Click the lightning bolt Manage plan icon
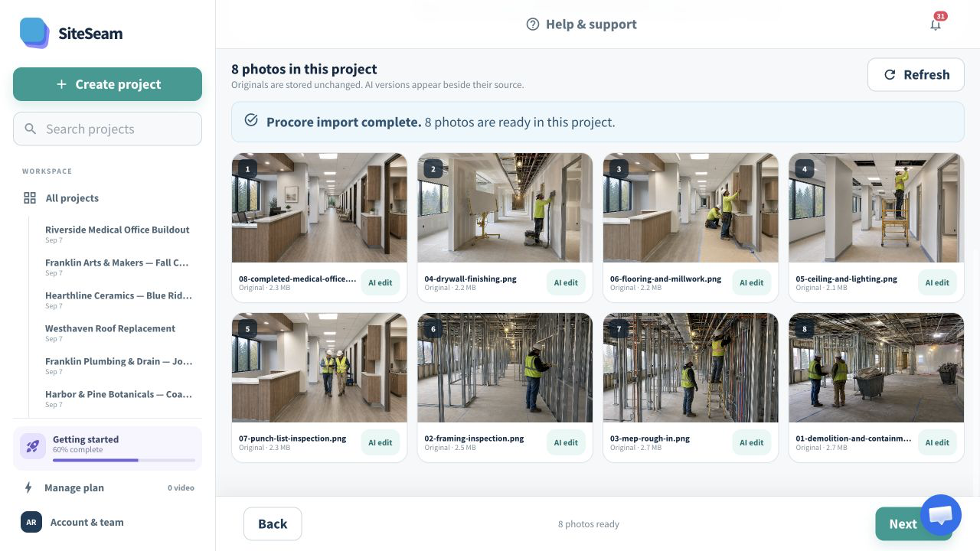 pos(29,487)
